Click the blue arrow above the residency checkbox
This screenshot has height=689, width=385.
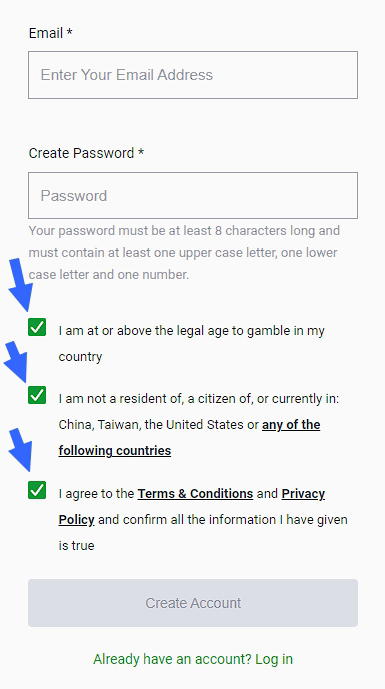pos(16,361)
